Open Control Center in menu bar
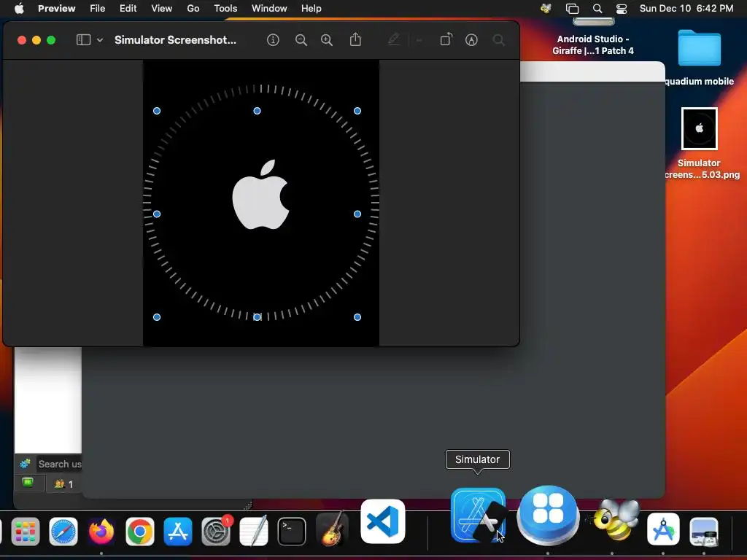Viewport: 747px width, 560px height. pyautogui.click(x=622, y=8)
